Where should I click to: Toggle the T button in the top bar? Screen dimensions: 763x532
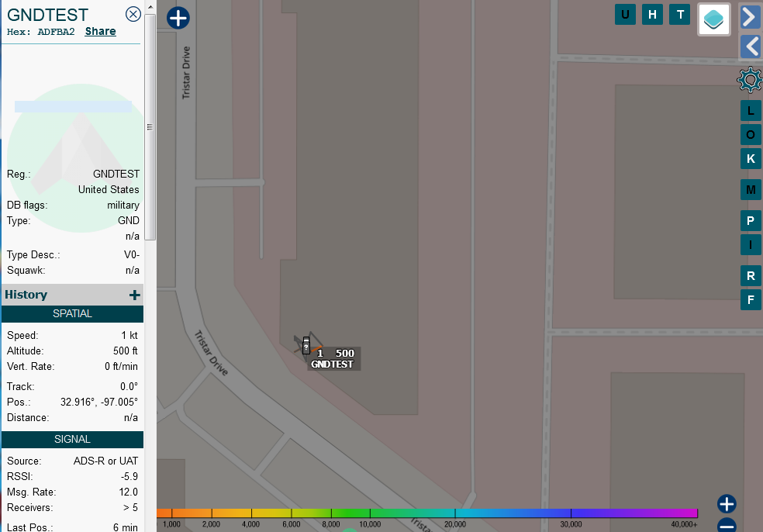(x=680, y=15)
